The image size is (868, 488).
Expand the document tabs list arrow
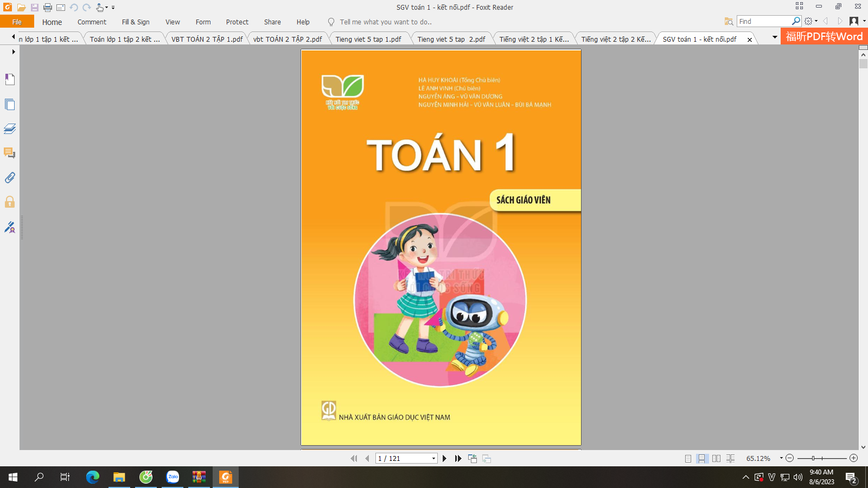click(775, 37)
